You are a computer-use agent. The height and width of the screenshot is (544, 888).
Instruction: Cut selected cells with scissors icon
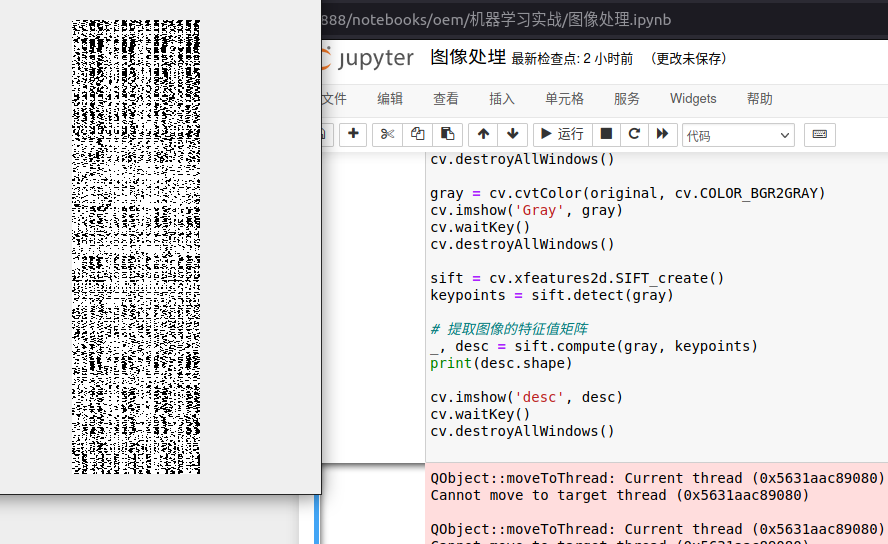click(x=387, y=134)
